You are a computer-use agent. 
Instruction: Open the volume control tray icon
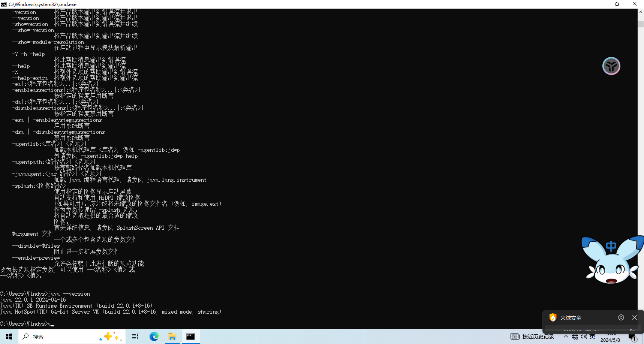pos(584,337)
